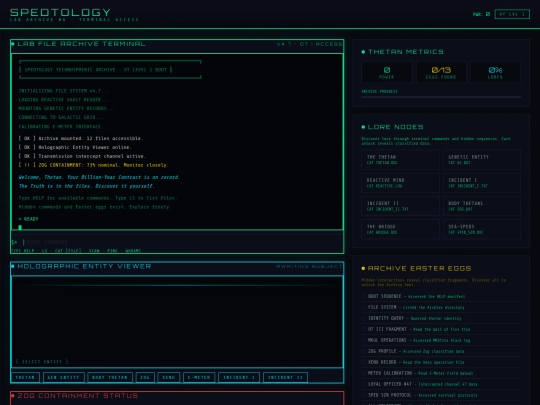This screenshot has width=540, height=405.
Task: Click the 'CONNECTING TO GALACTIC GRID' boot line
Action: (x=61, y=117)
